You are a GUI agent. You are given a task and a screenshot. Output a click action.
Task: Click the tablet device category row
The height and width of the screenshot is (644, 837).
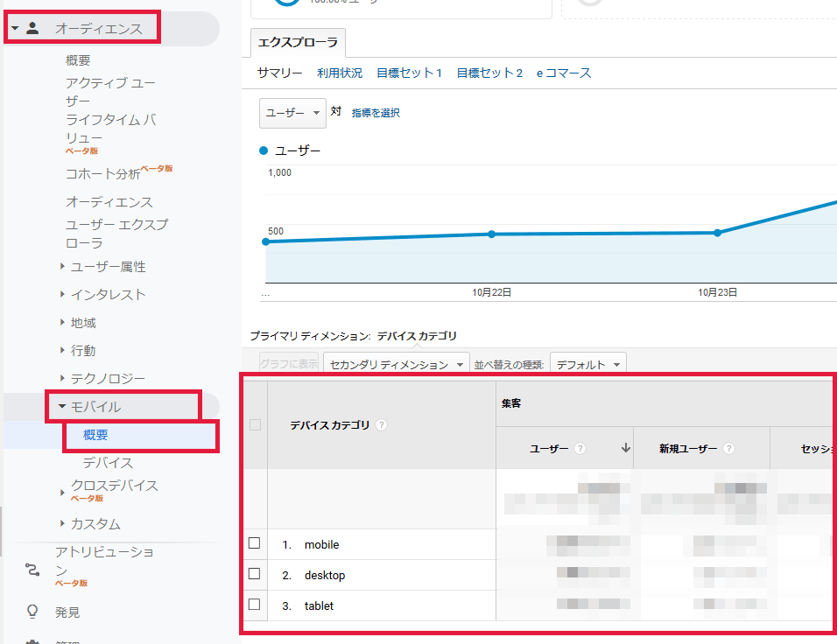(319, 605)
